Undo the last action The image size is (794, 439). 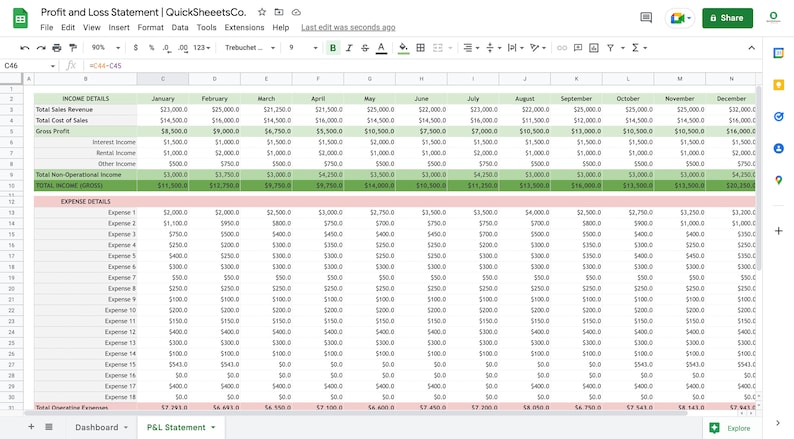25,48
